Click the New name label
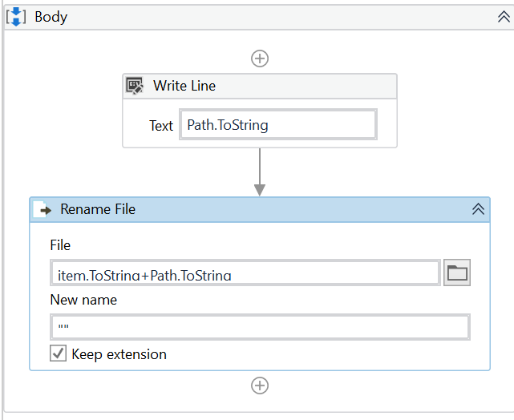 pos(83,300)
